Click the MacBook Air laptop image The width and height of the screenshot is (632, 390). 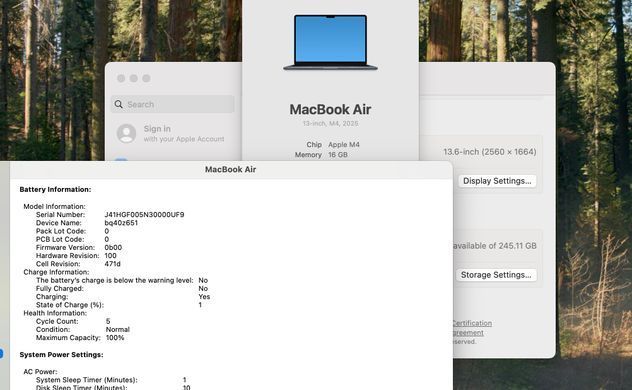[x=331, y=43]
